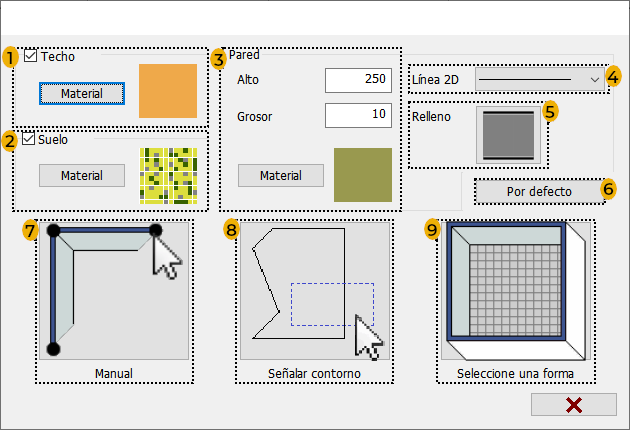This screenshot has height=430, width=630.
Task: Focus the Alto height input field
Action: [358, 80]
